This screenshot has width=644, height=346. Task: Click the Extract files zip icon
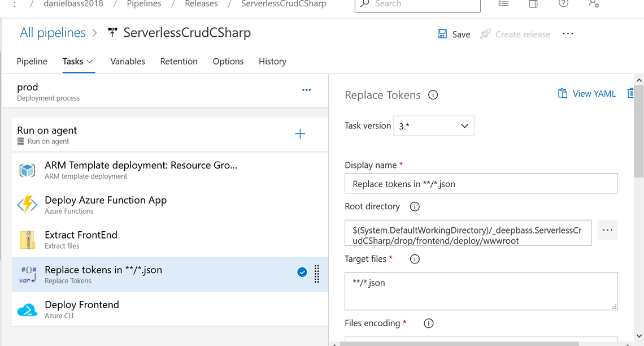pos(27,240)
